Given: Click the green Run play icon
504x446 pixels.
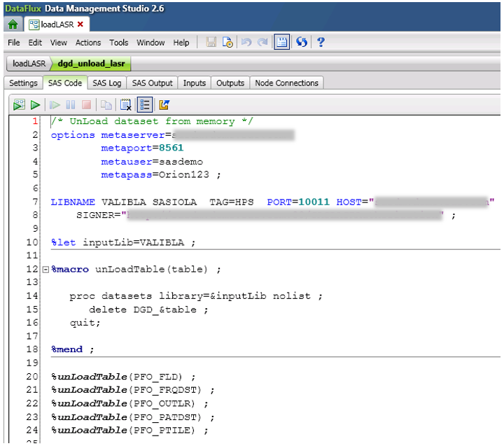Looking at the screenshot, I should pos(35,104).
